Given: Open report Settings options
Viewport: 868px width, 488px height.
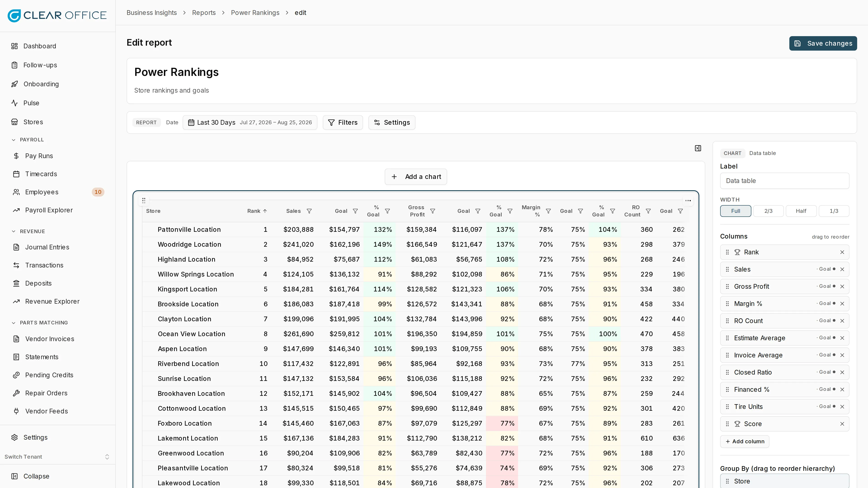Looking at the screenshot, I should tap(392, 123).
